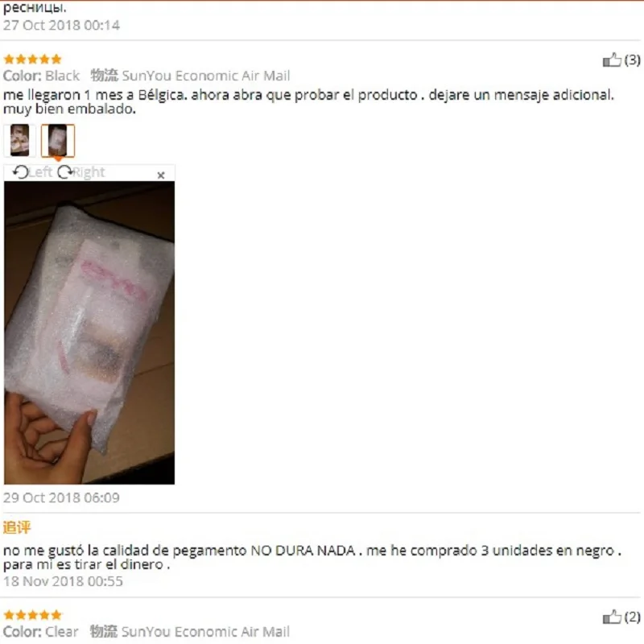Click the "NO DURA NADA" follow-up comment text
Screen dimensions: 644x644
303,551
